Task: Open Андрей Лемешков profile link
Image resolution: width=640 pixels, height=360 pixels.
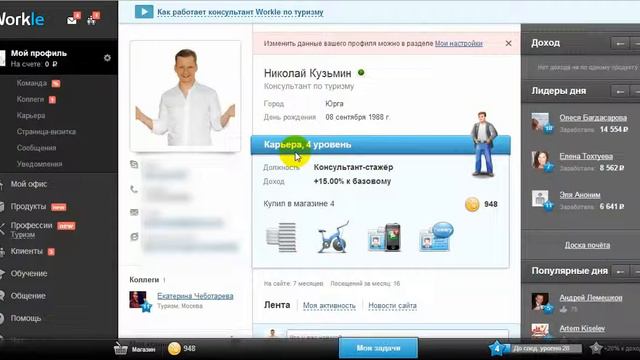Action: pyautogui.click(x=591, y=298)
